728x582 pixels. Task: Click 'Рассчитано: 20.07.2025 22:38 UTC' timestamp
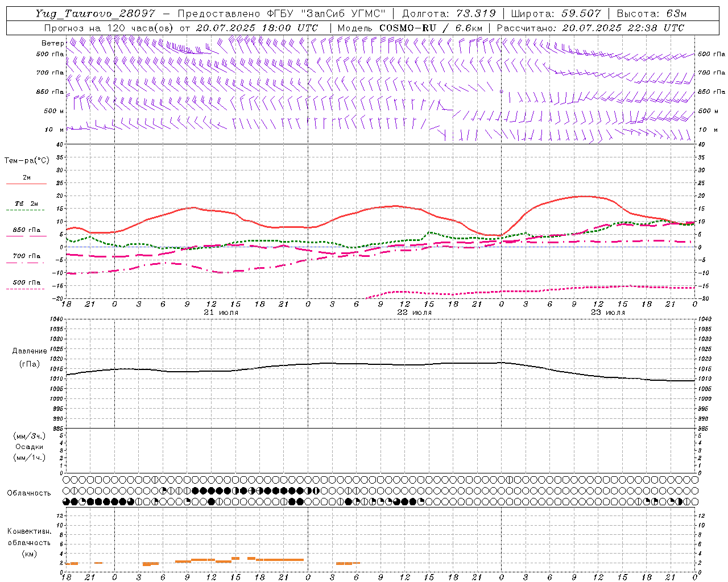click(x=590, y=28)
